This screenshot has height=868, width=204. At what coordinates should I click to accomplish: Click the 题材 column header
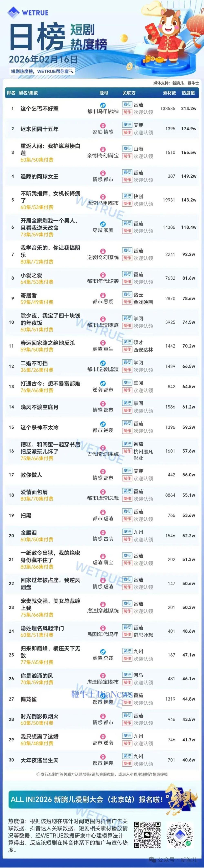click(104, 93)
